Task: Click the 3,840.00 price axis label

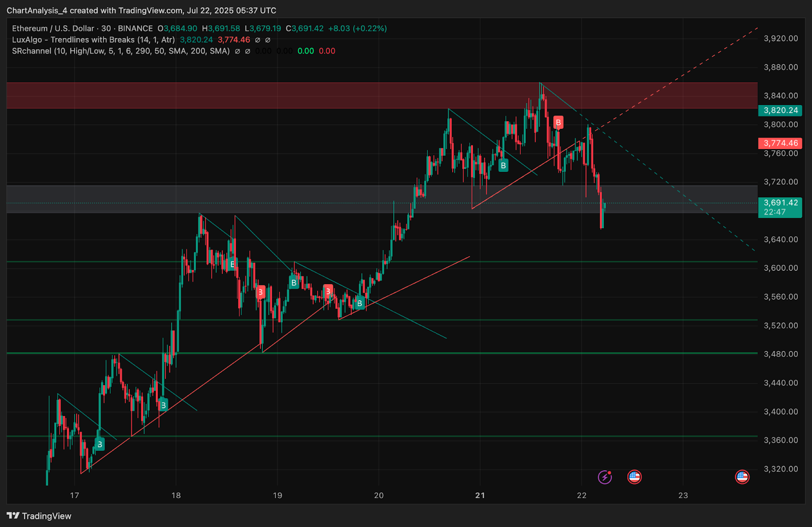Action: [x=781, y=96]
